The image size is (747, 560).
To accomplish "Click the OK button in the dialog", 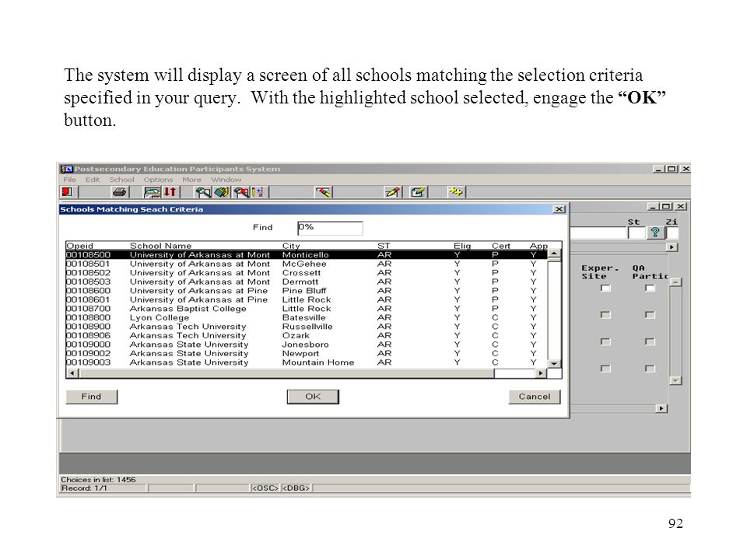I will tap(313, 397).
